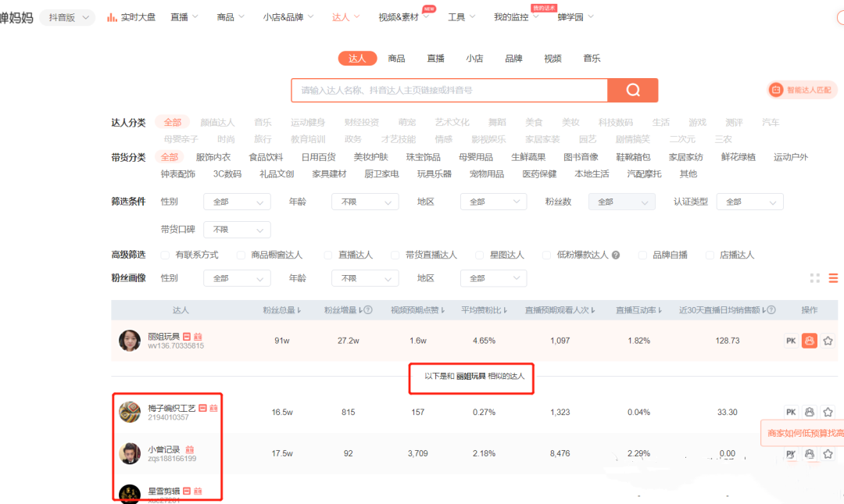Click similar-influencer icon for 小曾记录
844x504 pixels.
[809, 453]
